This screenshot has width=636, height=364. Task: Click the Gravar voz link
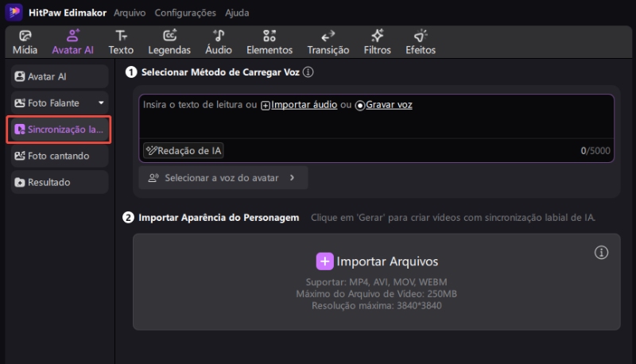[389, 105]
